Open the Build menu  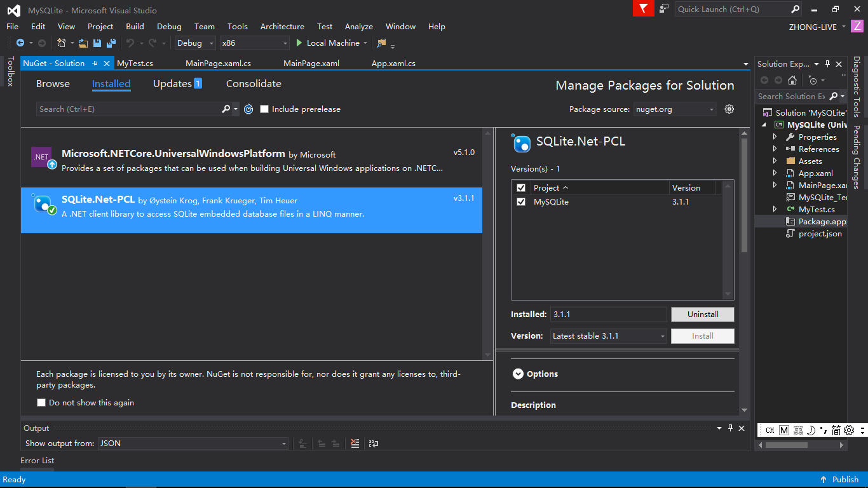point(135,27)
